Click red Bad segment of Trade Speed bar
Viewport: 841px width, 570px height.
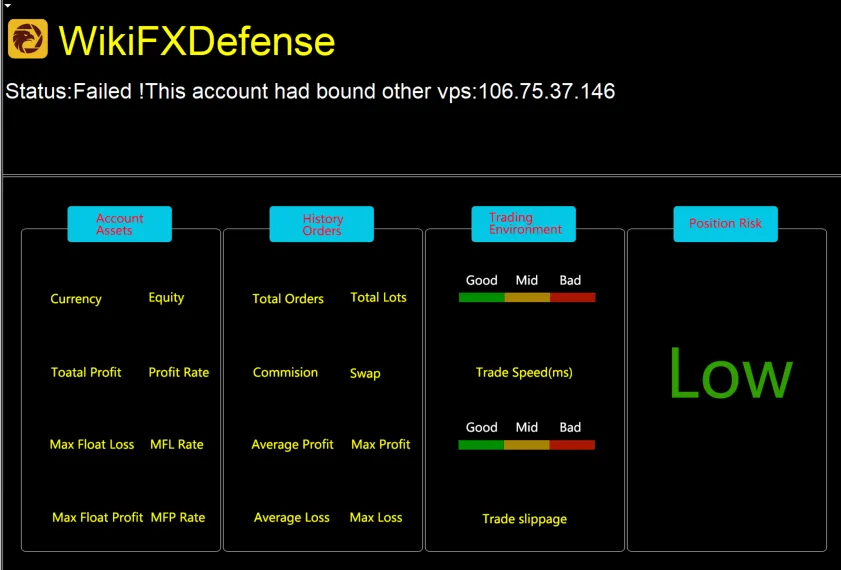point(573,298)
